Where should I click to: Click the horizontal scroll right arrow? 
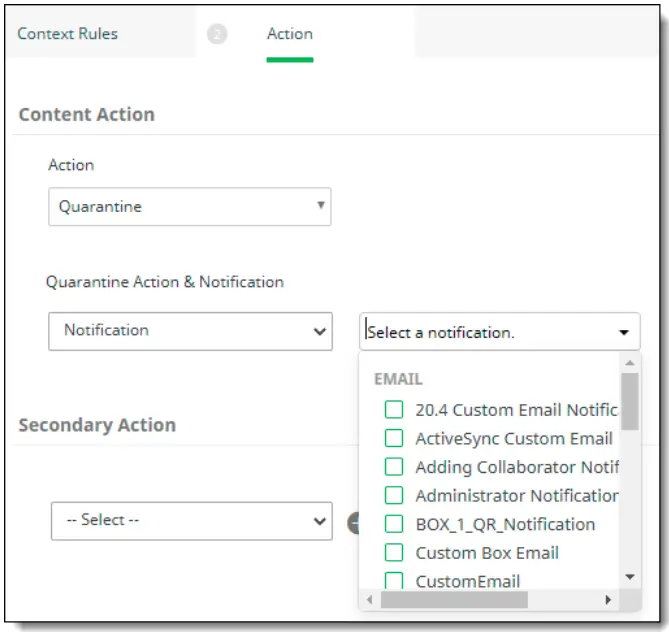pos(608,600)
